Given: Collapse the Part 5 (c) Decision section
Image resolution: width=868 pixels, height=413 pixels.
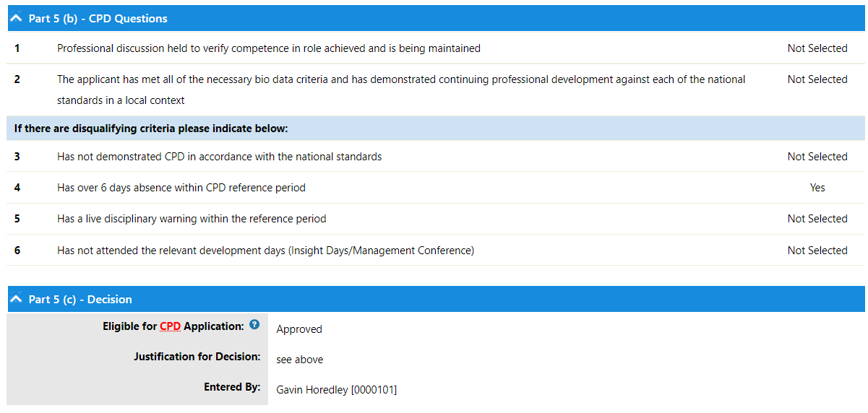Looking at the screenshot, I should (x=17, y=299).
